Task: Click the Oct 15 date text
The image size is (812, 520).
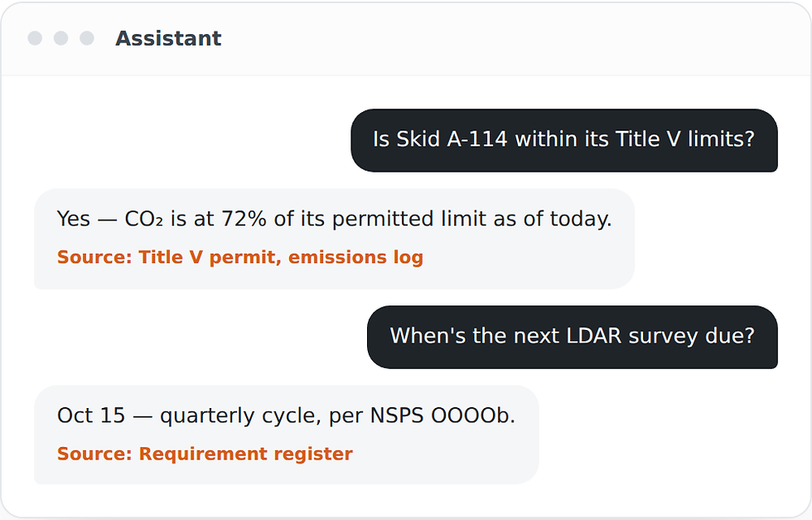Action: [91, 416]
